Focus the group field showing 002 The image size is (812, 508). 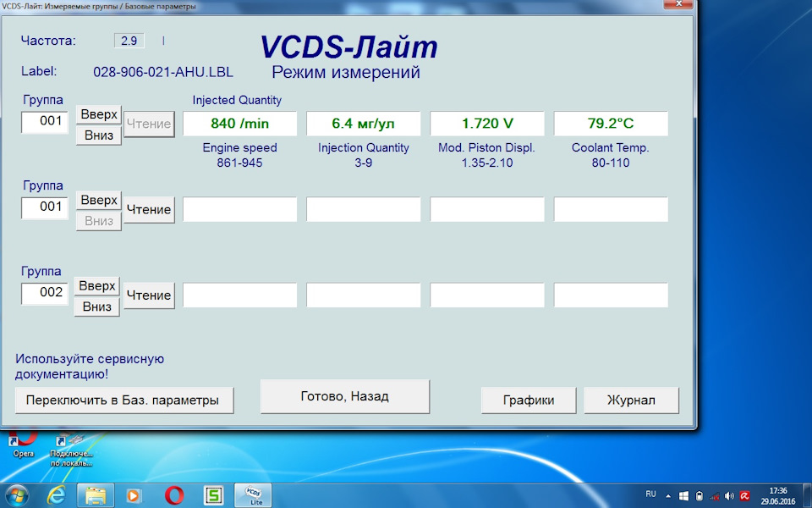point(45,293)
